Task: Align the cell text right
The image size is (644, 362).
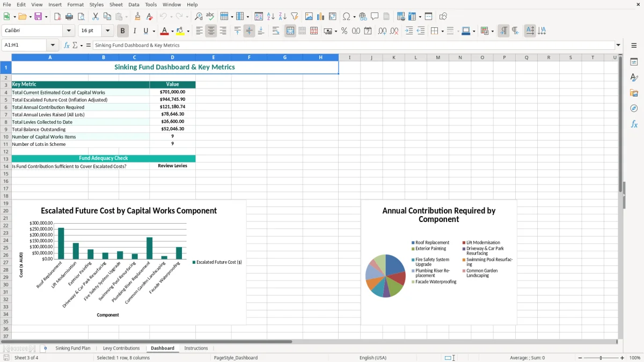Action: tap(223, 31)
